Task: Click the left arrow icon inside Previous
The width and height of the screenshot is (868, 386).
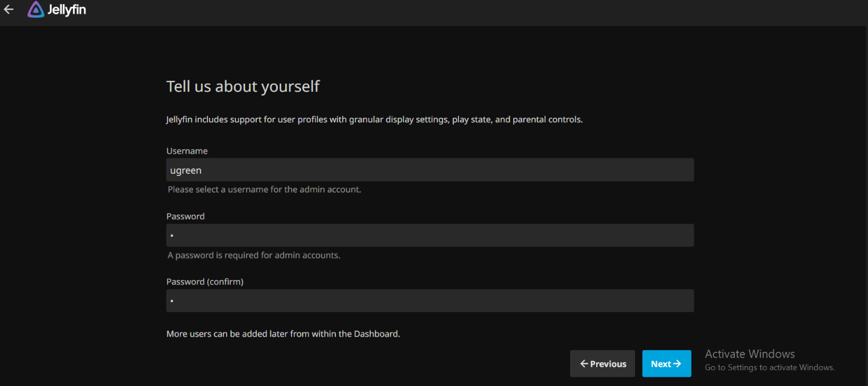Action: 584,364
